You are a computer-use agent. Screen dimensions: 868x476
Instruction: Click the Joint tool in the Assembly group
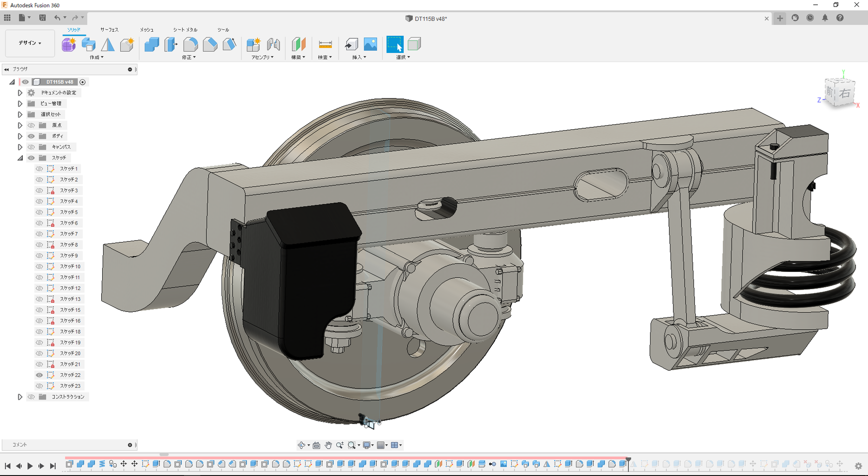pyautogui.click(x=274, y=45)
